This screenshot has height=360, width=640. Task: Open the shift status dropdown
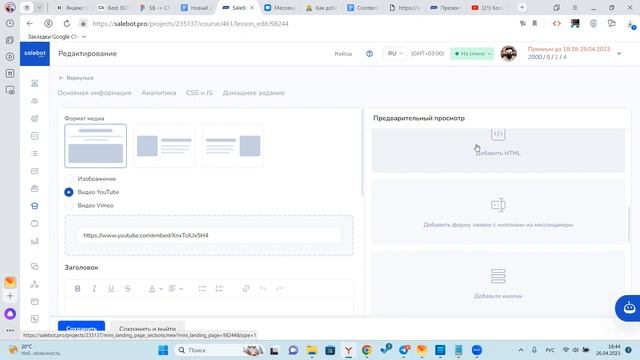click(472, 53)
